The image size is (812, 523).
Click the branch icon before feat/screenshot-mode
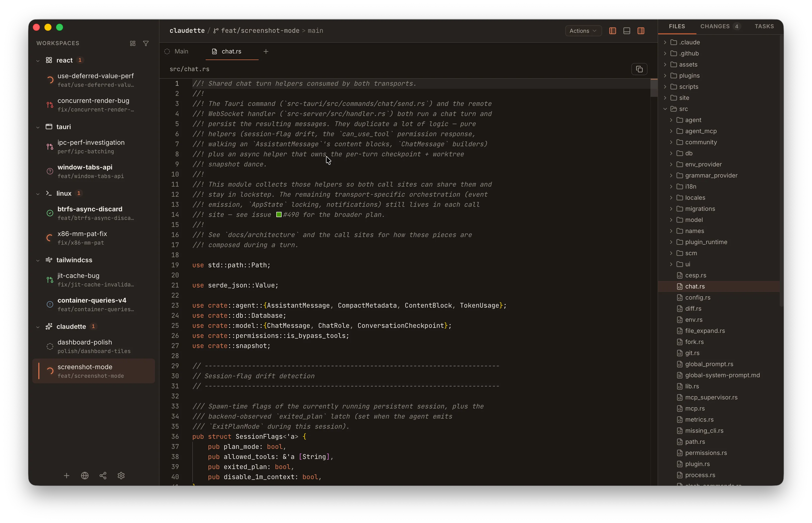point(216,31)
